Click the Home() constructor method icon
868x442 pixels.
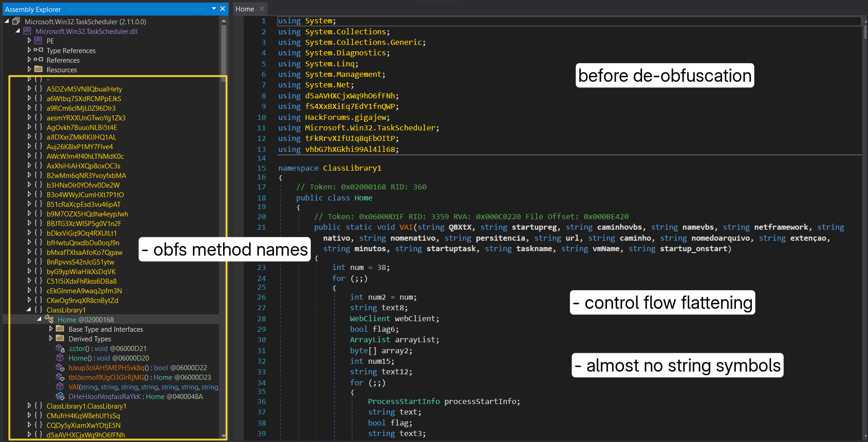(60, 358)
